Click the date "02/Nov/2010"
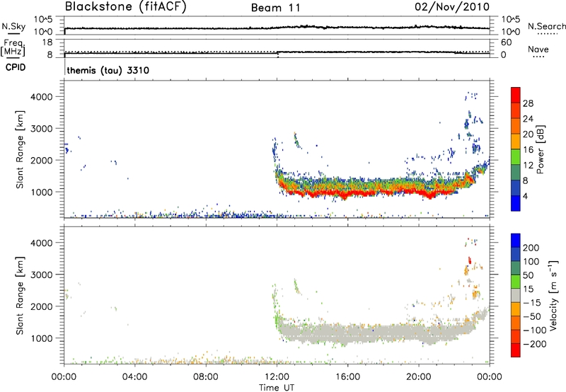This screenshot has height=392, width=566. pos(452,7)
